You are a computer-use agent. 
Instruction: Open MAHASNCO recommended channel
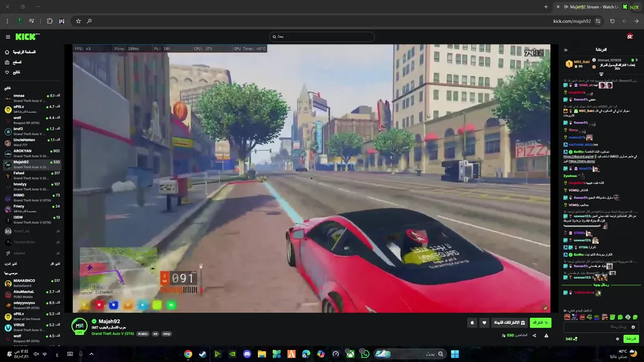(x=32, y=283)
